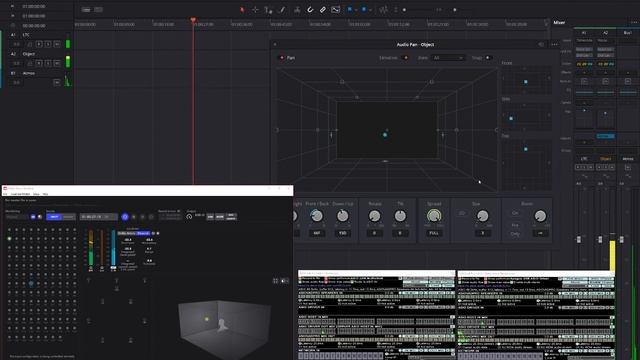Screen dimensions: 640x360
Task: Toggle the Pan enable switch
Action: 281,58
